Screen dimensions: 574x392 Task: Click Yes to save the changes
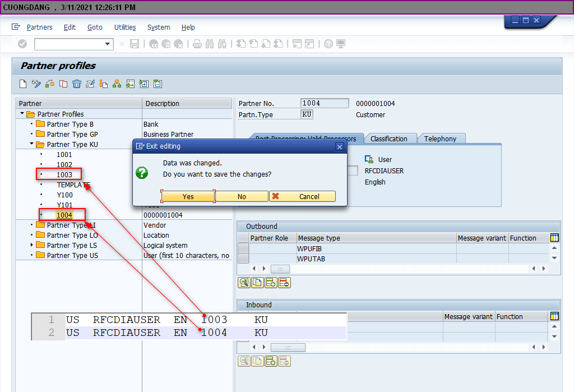(188, 196)
